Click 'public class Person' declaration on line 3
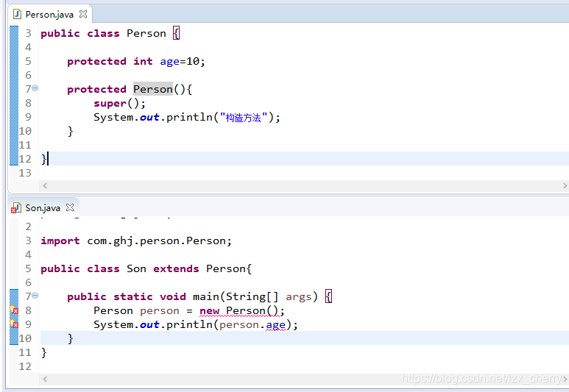 tap(103, 33)
